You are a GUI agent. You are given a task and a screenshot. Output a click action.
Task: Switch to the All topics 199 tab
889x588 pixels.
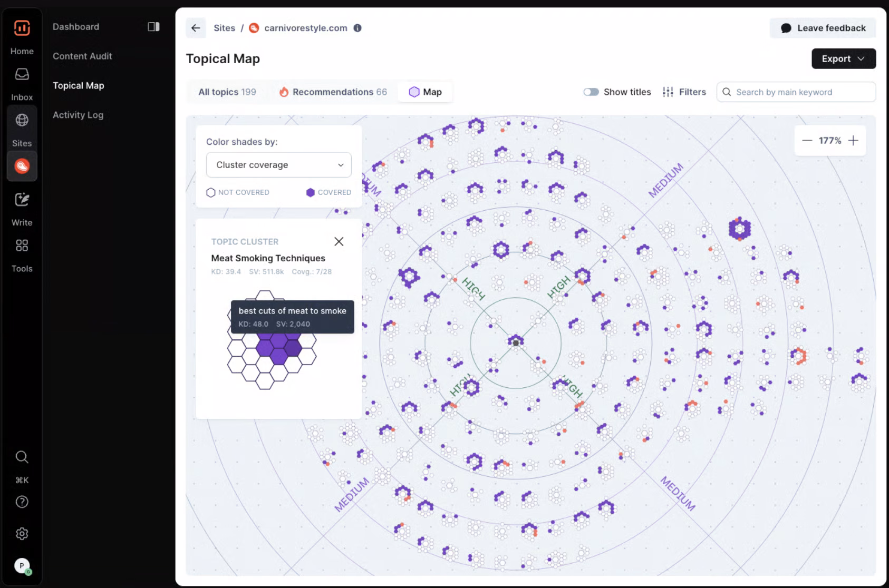[227, 92]
